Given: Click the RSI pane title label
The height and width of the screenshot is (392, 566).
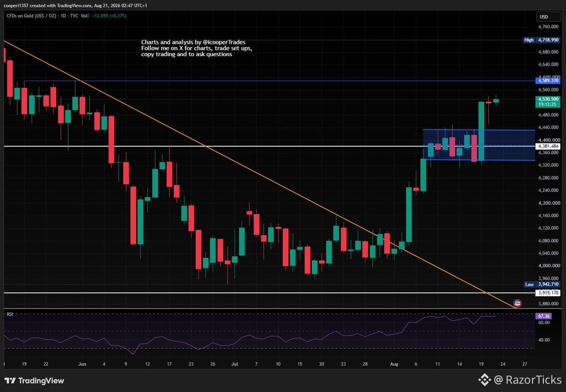Looking at the screenshot, I should pos(10,315).
